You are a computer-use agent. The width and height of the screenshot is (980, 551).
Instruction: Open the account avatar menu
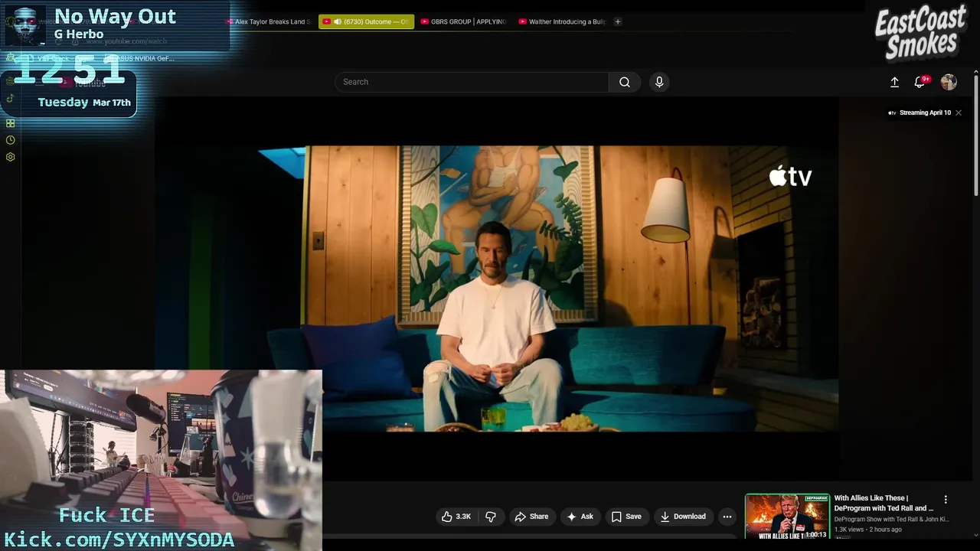949,82
